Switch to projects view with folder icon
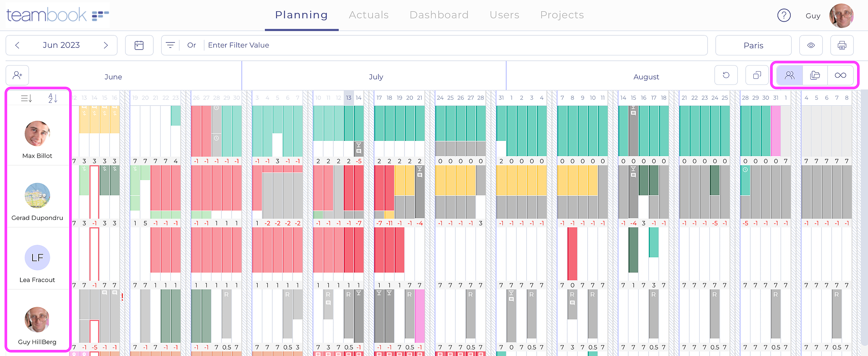The image size is (868, 356). coord(815,75)
